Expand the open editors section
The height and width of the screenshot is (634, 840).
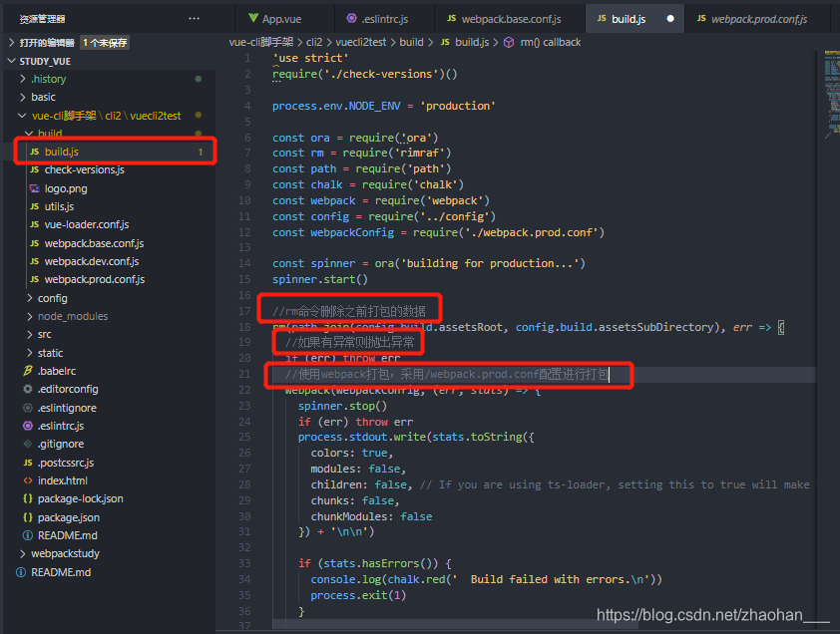point(12,42)
